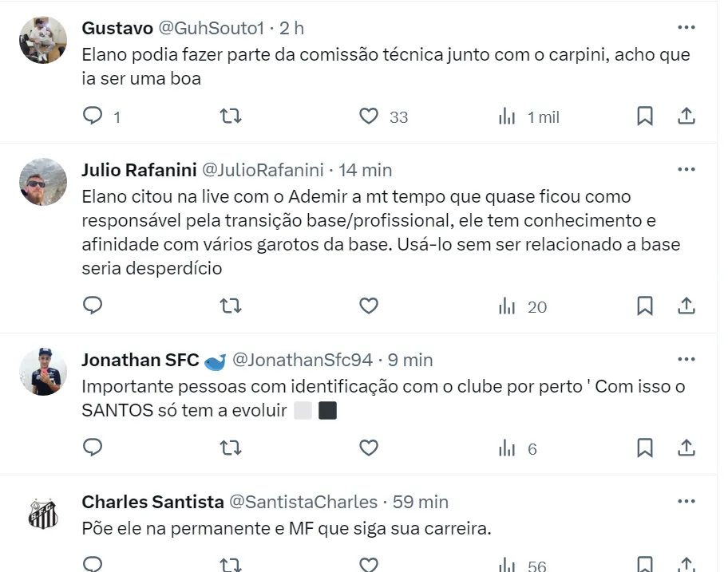Repost Julio Rafanini's tweet

tap(230, 306)
